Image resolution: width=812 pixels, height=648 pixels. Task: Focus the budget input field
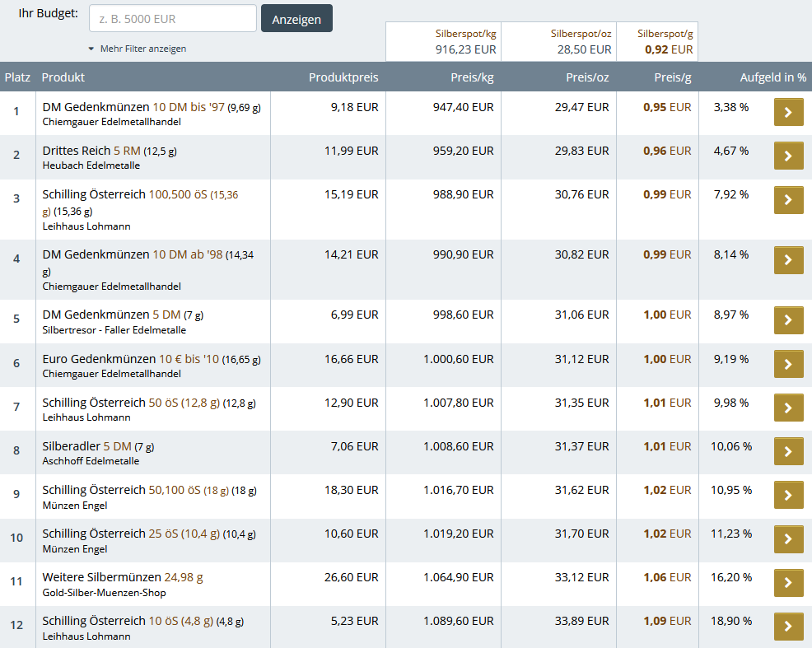[x=173, y=19]
